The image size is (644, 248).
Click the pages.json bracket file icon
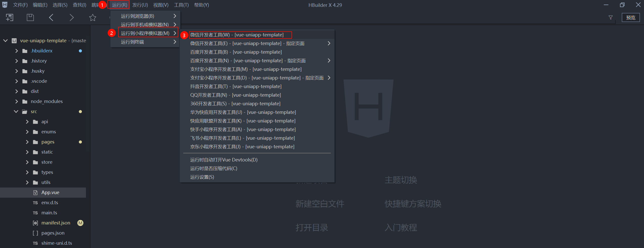35,233
